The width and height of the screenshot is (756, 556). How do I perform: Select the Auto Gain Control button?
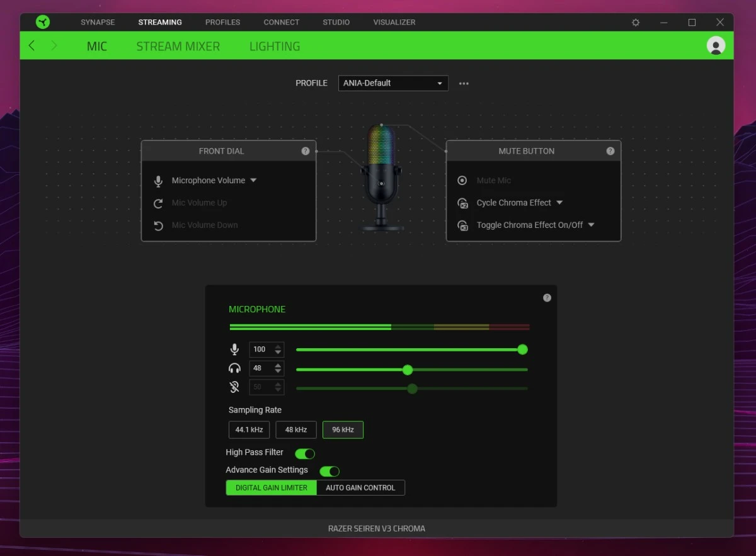360,487
